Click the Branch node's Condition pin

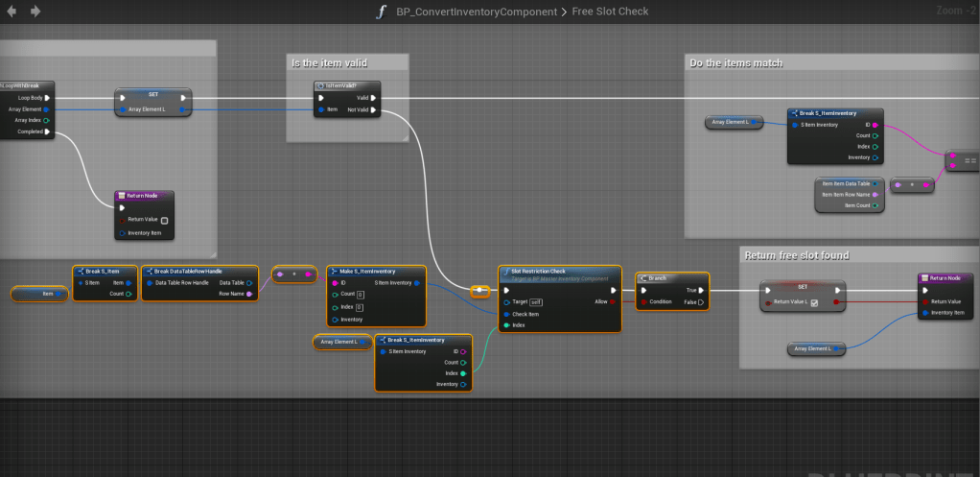pyautogui.click(x=642, y=301)
